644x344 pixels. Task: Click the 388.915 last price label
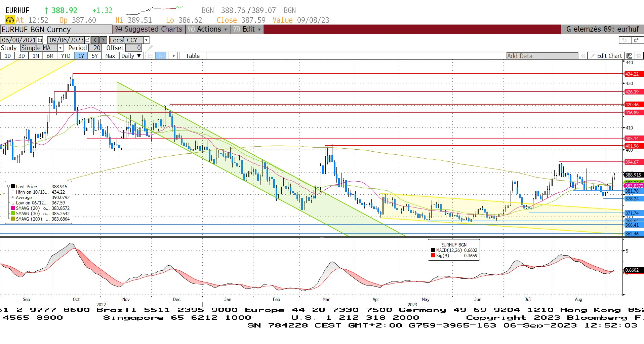pyautogui.click(x=634, y=175)
